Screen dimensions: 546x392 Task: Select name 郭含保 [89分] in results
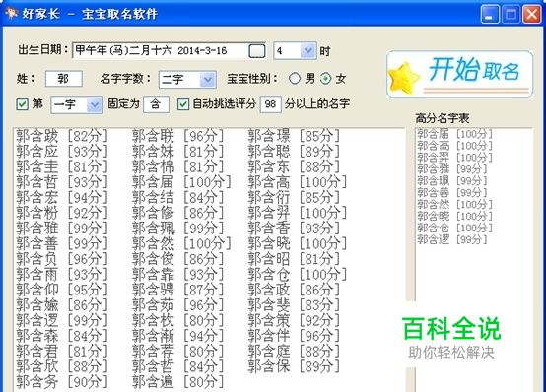click(x=294, y=366)
